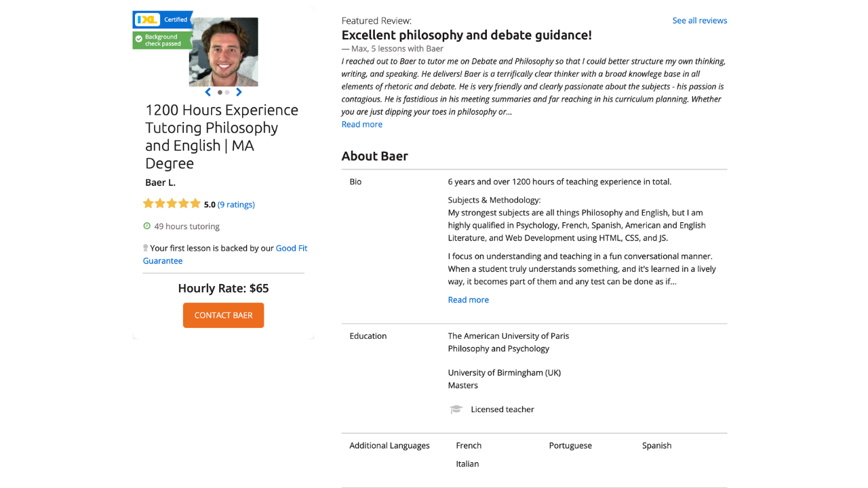Viewport: 868px width, 488px height.
Task: Expand featured review with Read more
Action: 362,124
